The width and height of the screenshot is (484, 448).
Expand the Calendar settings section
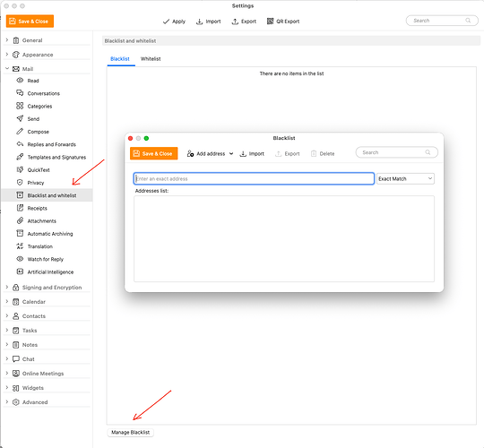tap(7, 301)
